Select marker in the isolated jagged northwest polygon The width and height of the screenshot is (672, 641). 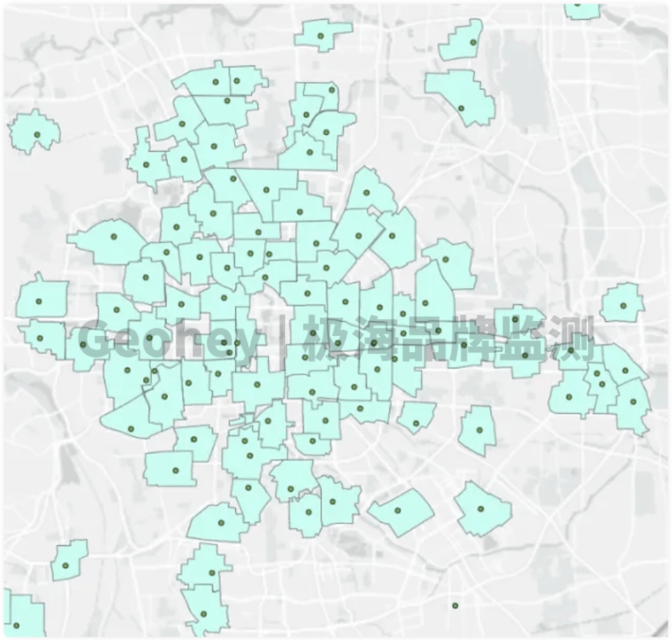pos(37,134)
